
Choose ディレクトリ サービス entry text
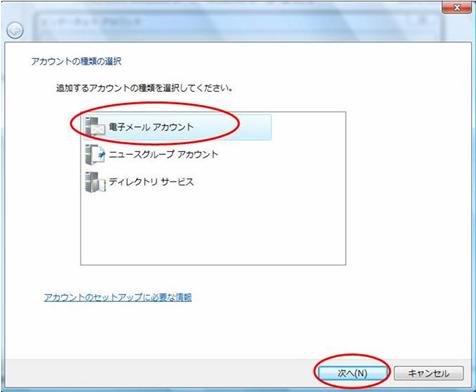[x=151, y=182]
